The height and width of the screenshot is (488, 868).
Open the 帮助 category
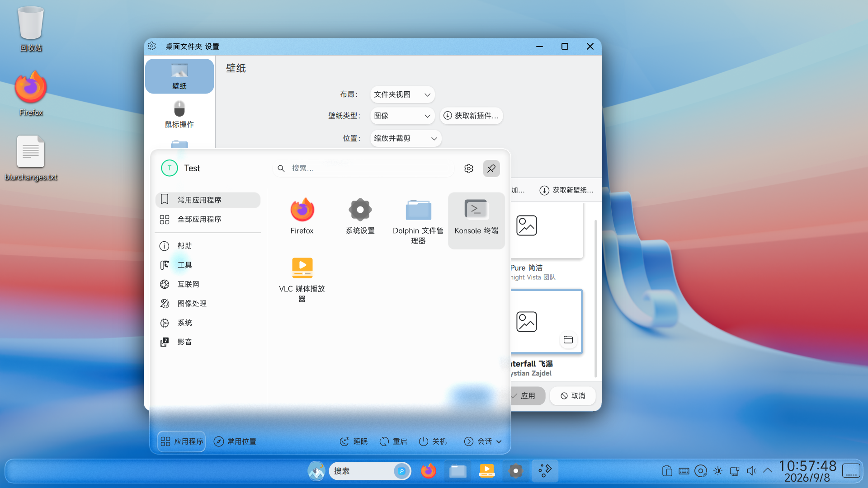(x=208, y=246)
